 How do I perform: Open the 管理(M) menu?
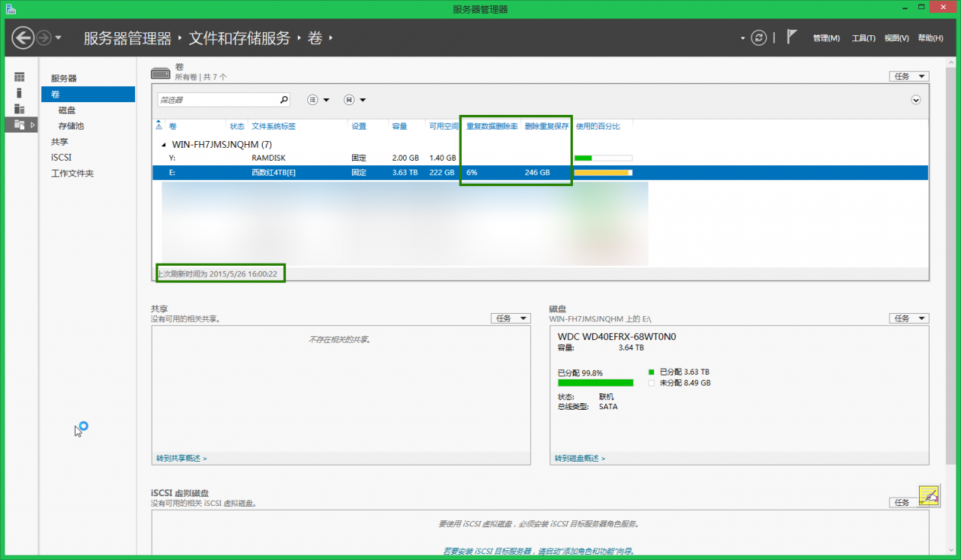[x=826, y=38]
